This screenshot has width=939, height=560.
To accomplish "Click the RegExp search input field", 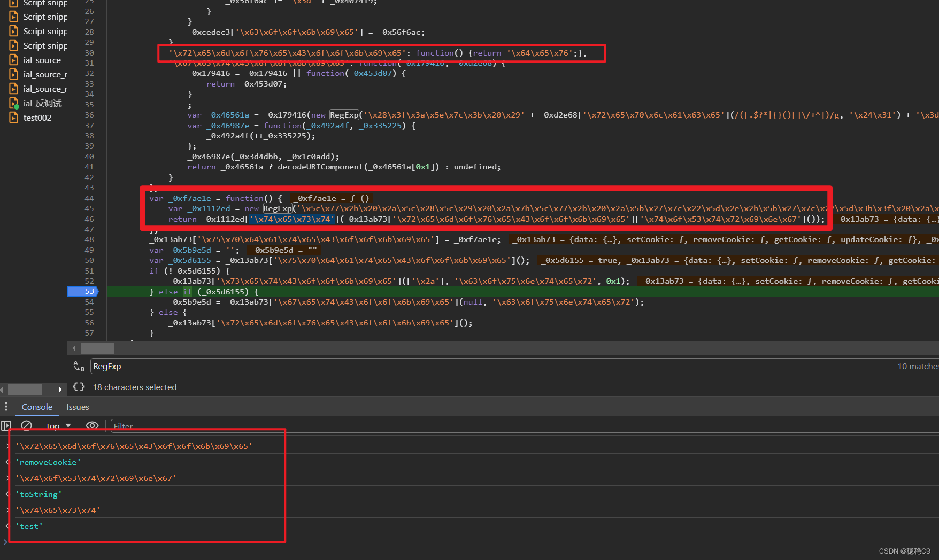I will (492, 366).
